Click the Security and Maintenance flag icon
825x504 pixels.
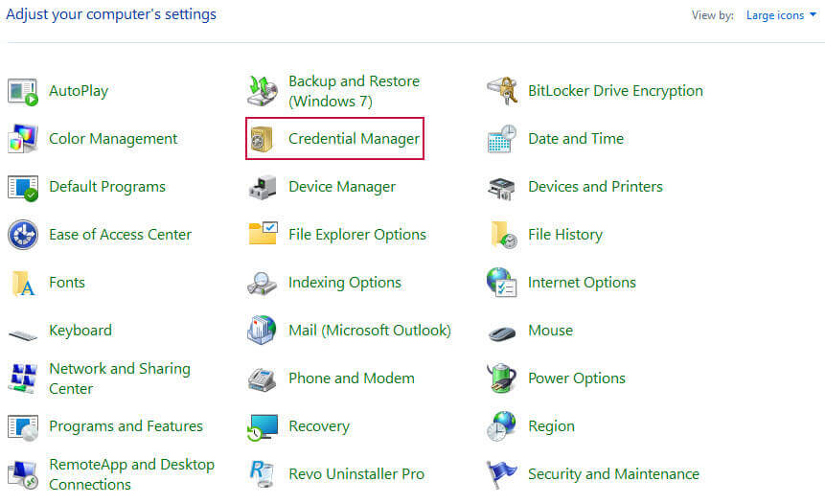(x=501, y=474)
